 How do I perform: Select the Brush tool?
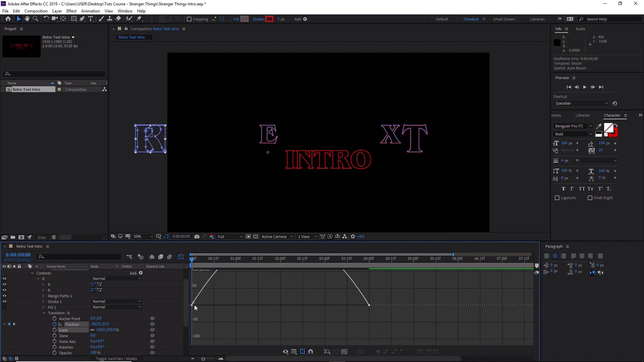pos(101,19)
